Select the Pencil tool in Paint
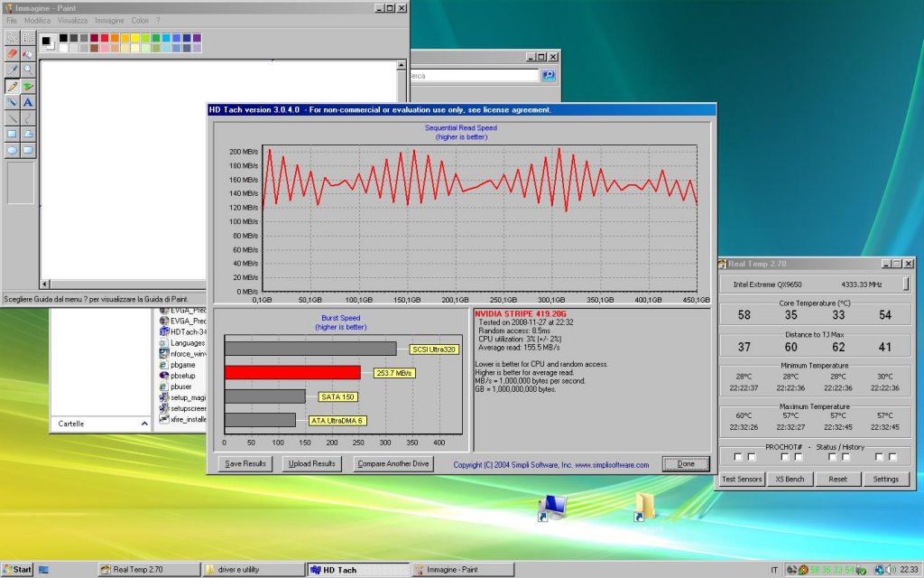This screenshot has width=924, height=578. click(12, 86)
